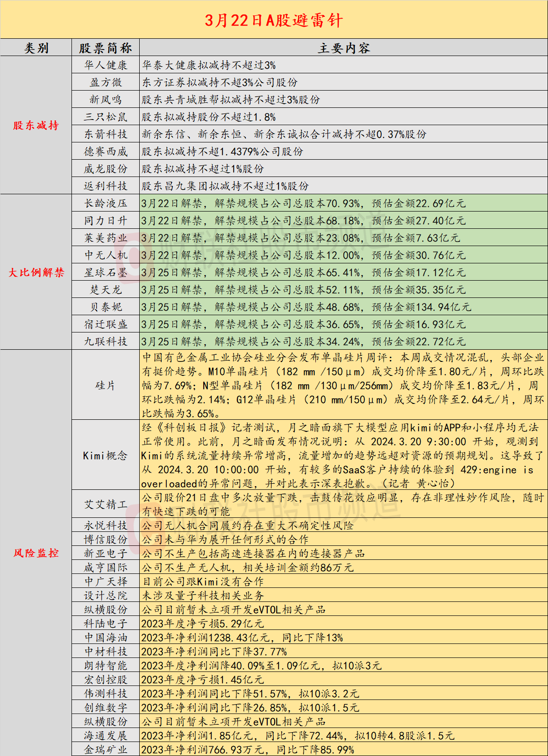Select stock name 中材科技
The width and height of the screenshot is (548, 756).
[106, 651]
